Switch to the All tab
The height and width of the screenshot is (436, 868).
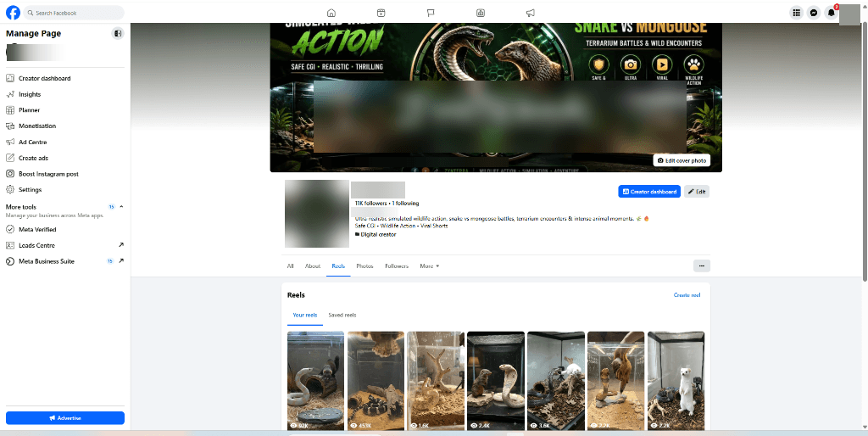(290, 266)
